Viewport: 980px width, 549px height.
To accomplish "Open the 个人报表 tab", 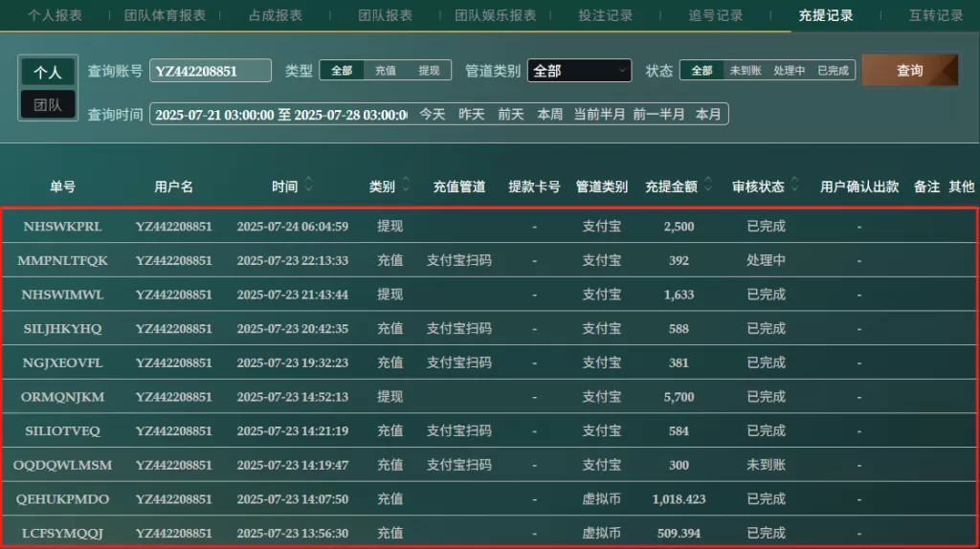I will (55, 15).
